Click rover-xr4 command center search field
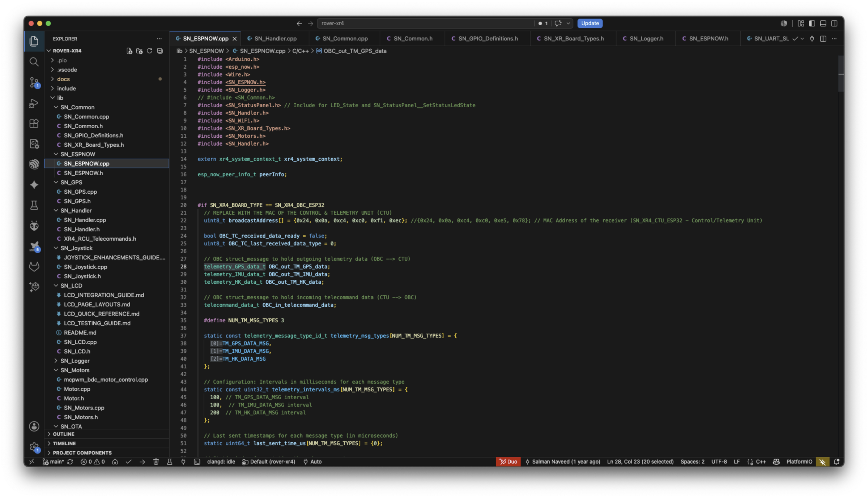Screen dimensions: 868x498 pyautogui.click(x=426, y=23)
